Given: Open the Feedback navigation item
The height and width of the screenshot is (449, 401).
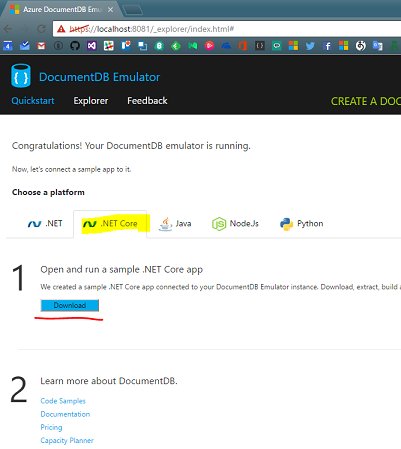Looking at the screenshot, I should click(147, 101).
